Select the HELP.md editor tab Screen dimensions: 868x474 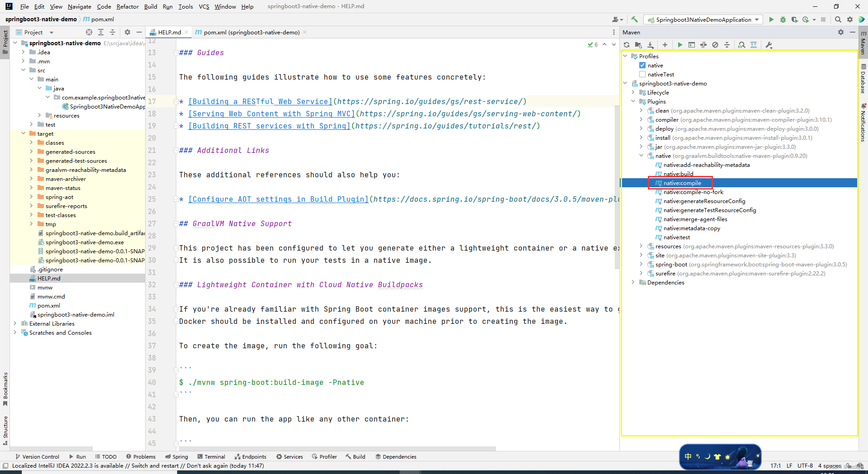click(169, 32)
